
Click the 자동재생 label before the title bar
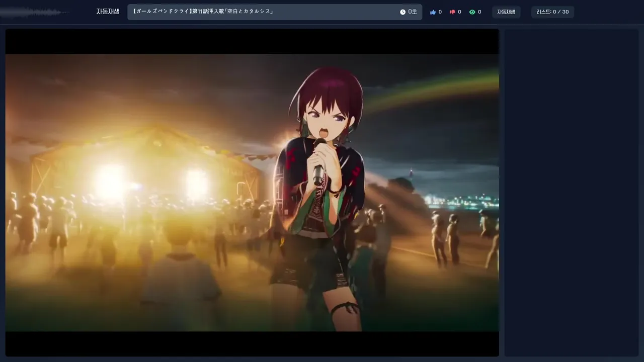coord(108,12)
